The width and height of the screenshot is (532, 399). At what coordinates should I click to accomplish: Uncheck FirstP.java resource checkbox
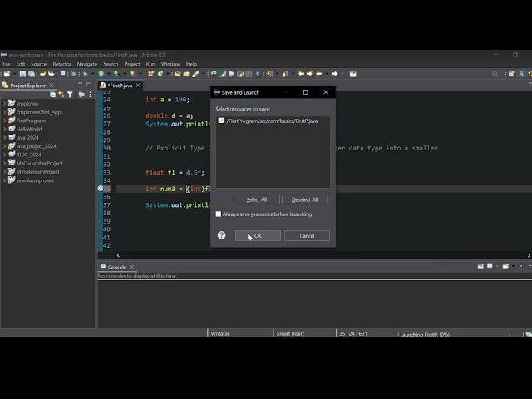click(x=221, y=121)
